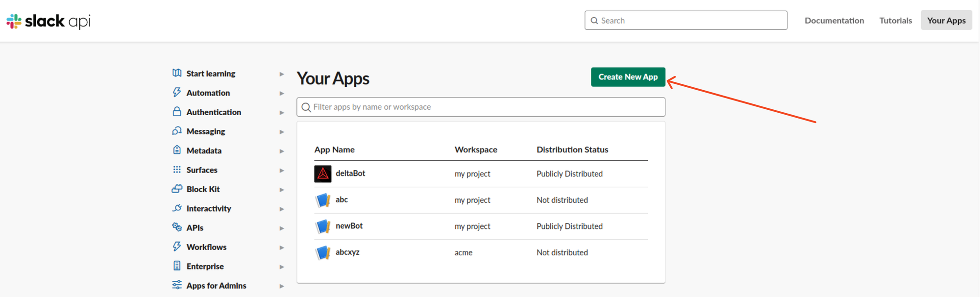Click the Start learning book icon
Screen dimensions: 980x297
(x=177, y=73)
